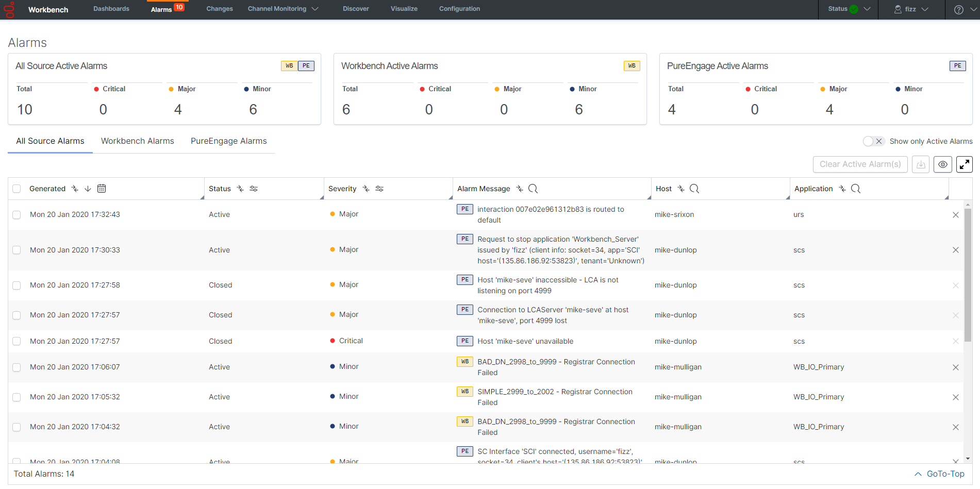Sort Generated column with down arrow
This screenshot has width=980, height=489.
[88, 189]
